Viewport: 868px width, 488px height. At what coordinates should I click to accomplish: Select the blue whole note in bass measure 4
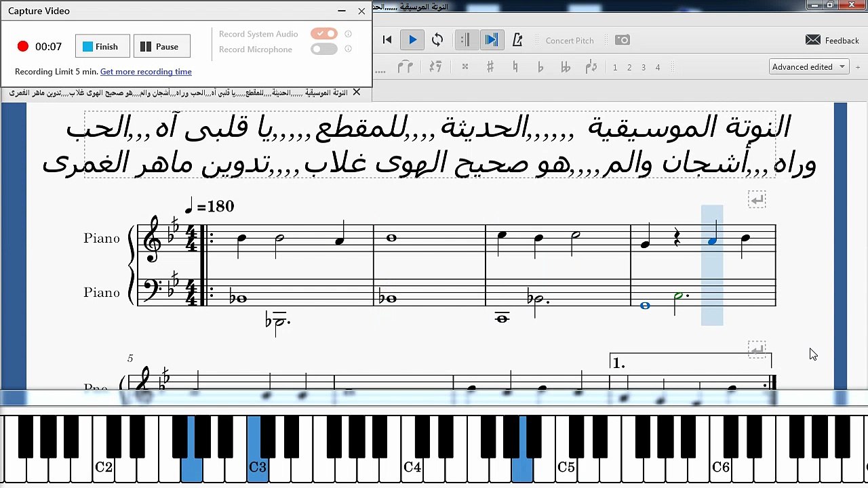(x=645, y=306)
